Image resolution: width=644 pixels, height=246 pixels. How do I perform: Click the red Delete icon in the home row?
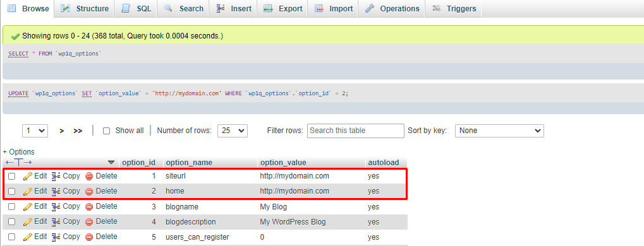89,191
